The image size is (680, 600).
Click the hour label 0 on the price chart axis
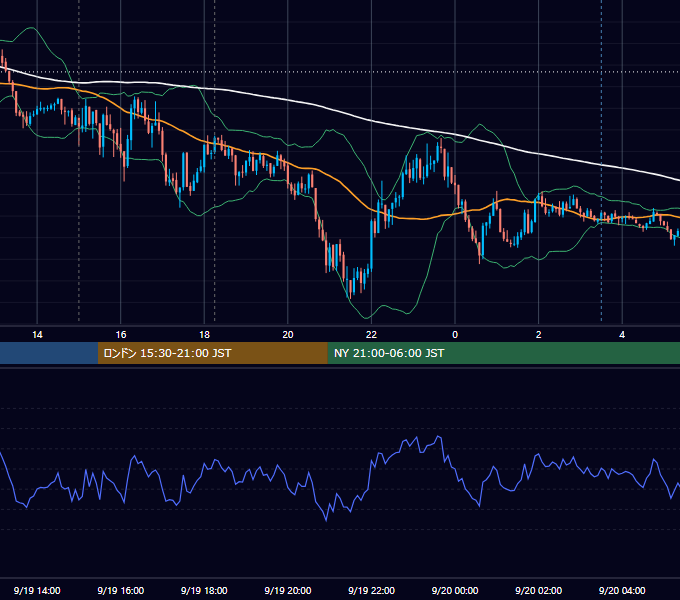click(x=455, y=335)
